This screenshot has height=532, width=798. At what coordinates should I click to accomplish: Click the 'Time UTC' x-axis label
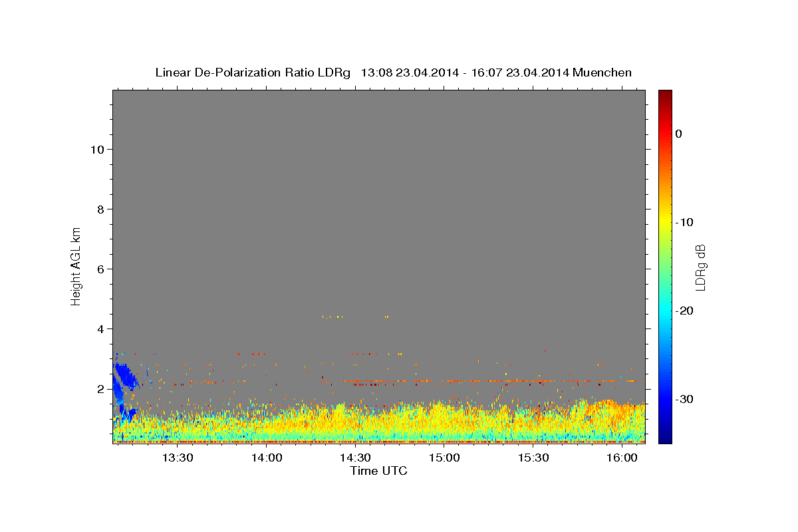click(378, 471)
